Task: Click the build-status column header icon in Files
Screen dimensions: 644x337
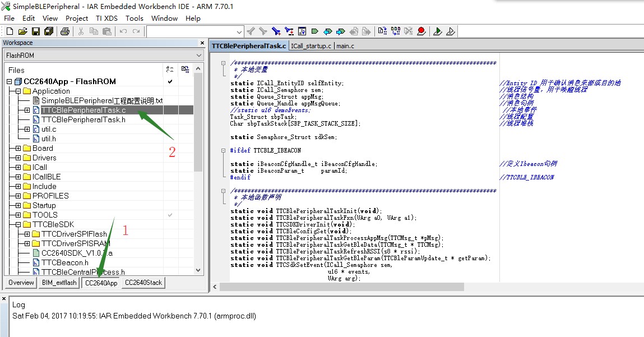Action: coord(170,70)
